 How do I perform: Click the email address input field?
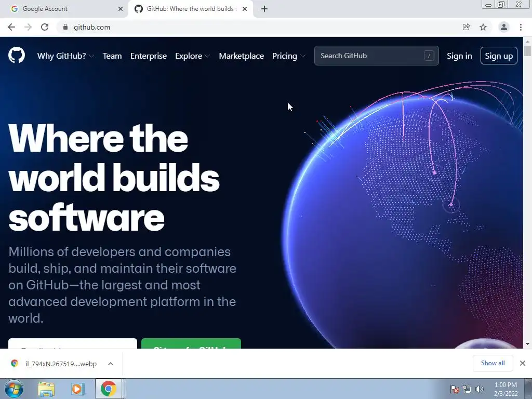[73, 343]
